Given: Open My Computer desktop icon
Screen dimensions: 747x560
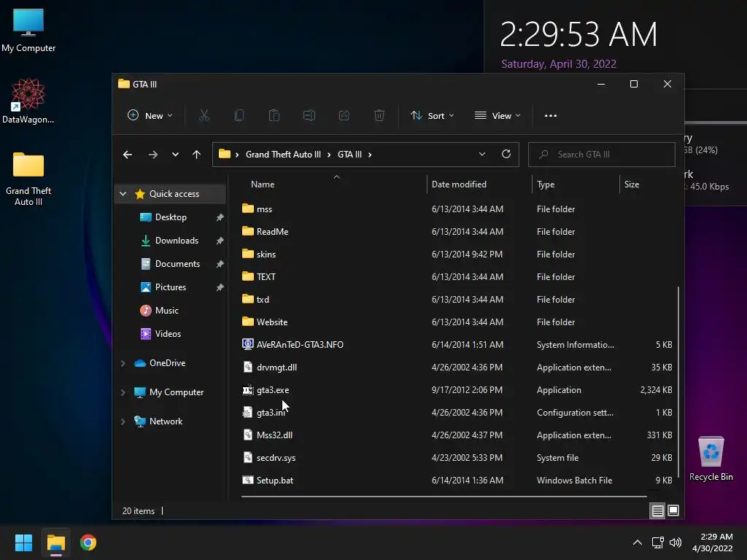Looking at the screenshot, I should 28,30.
